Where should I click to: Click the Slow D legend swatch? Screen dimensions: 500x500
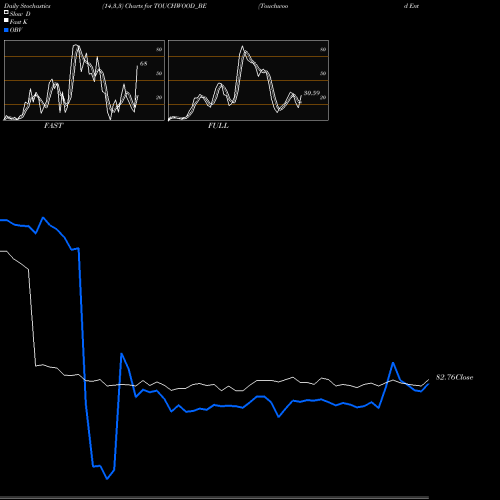click(x=6, y=12)
